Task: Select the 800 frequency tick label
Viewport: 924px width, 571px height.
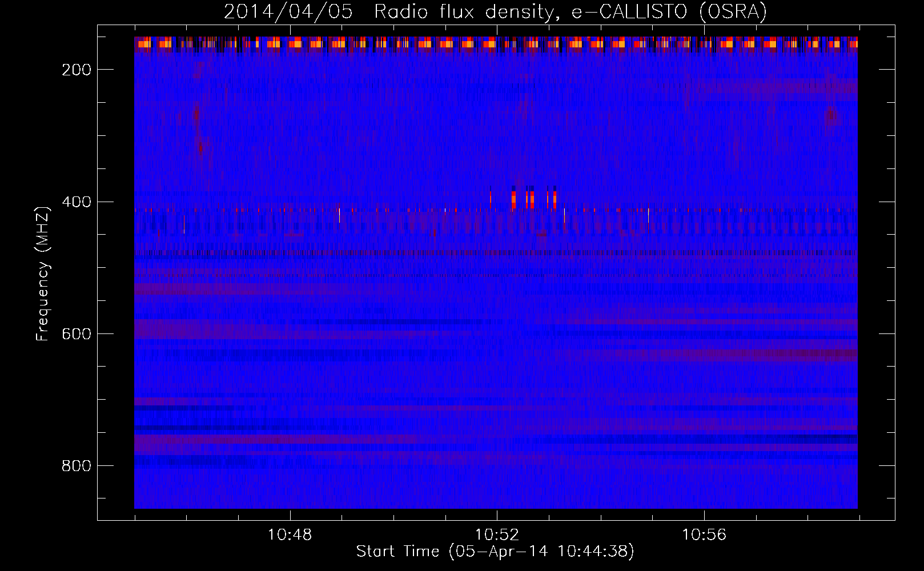Action: click(x=77, y=466)
